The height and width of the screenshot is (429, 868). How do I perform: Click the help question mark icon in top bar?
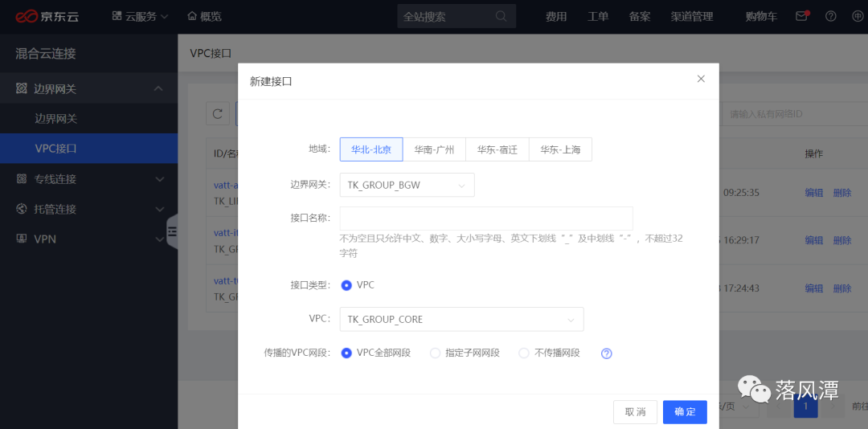[x=830, y=16]
